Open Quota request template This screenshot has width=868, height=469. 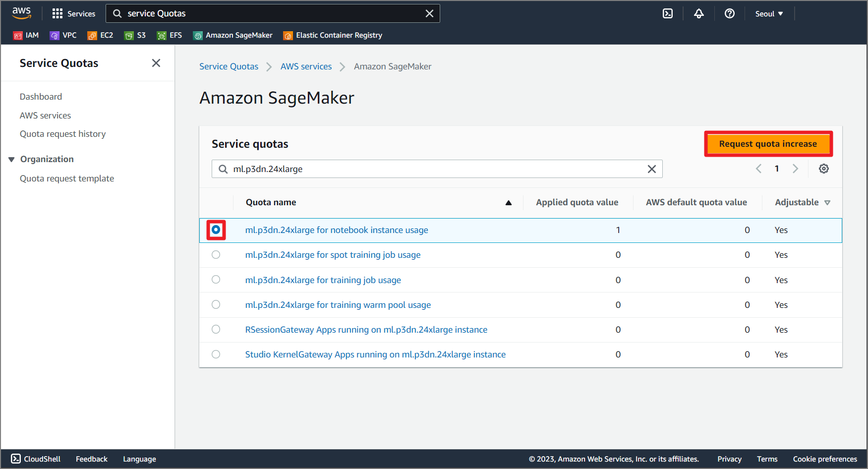click(x=67, y=178)
